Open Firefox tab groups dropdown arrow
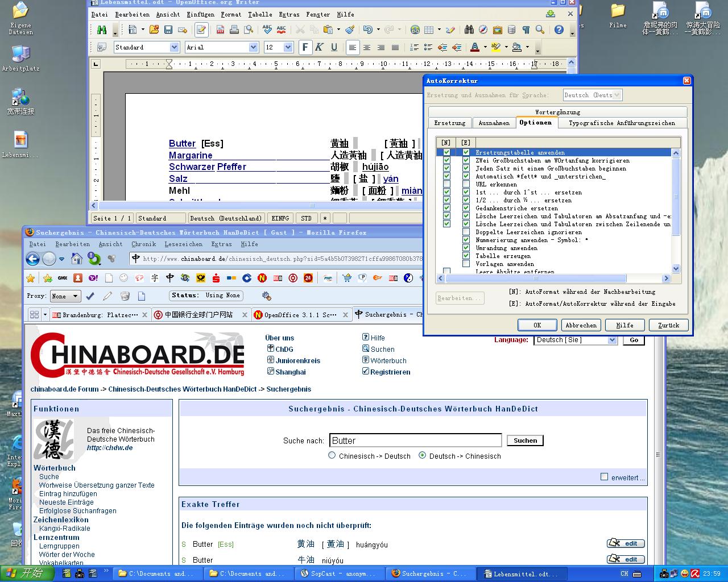The width and height of the screenshot is (728, 582). [45, 314]
